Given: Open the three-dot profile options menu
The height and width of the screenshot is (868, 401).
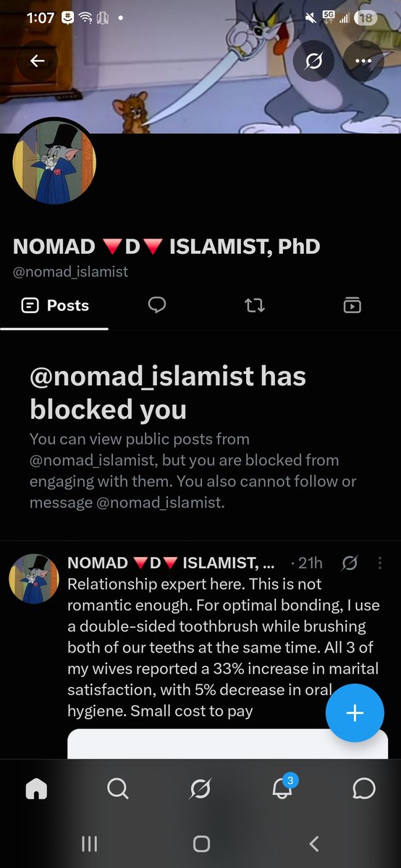Looking at the screenshot, I should point(363,61).
